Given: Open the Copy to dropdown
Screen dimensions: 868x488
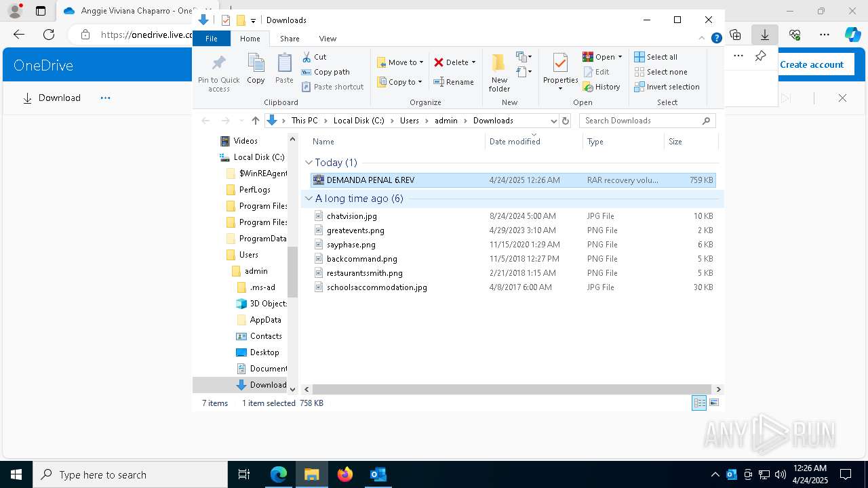Looking at the screenshot, I should 399,82.
